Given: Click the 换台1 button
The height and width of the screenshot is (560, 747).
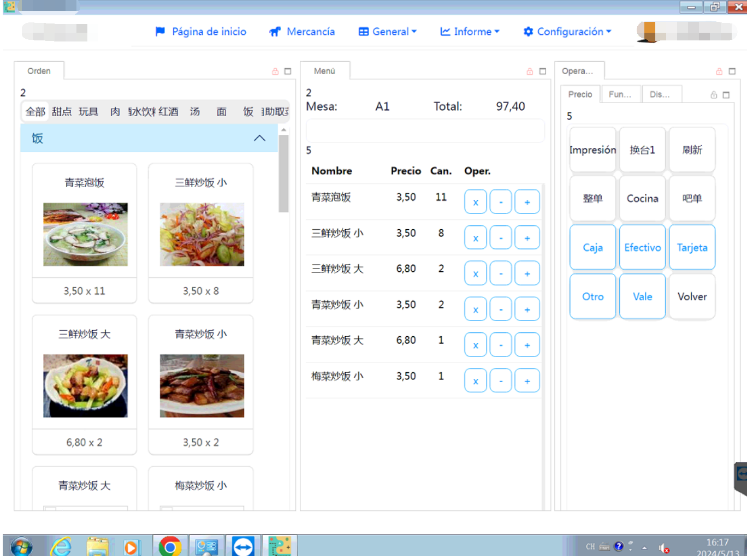Looking at the screenshot, I should [x=643, y=150].
